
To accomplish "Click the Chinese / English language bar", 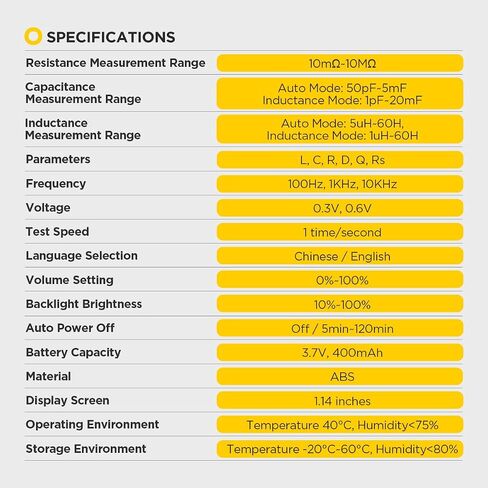I will pyautogui.click(x=340, y=256).
